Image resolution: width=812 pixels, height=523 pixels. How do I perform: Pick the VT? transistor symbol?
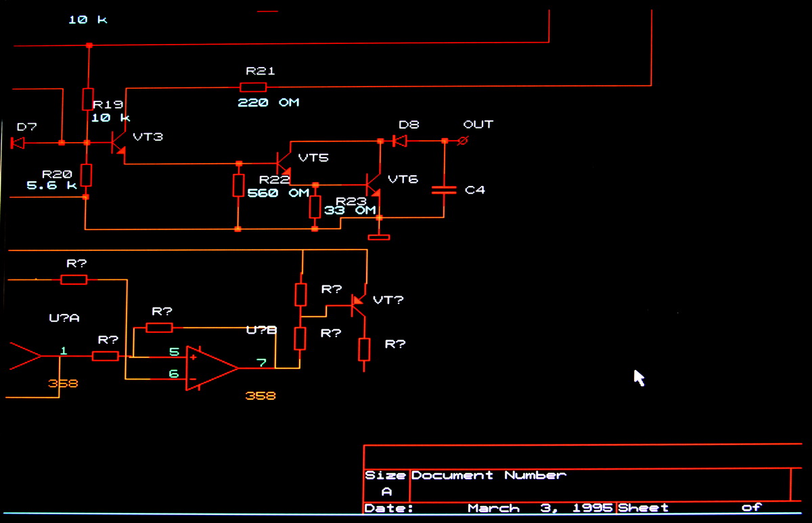[357, 304]
